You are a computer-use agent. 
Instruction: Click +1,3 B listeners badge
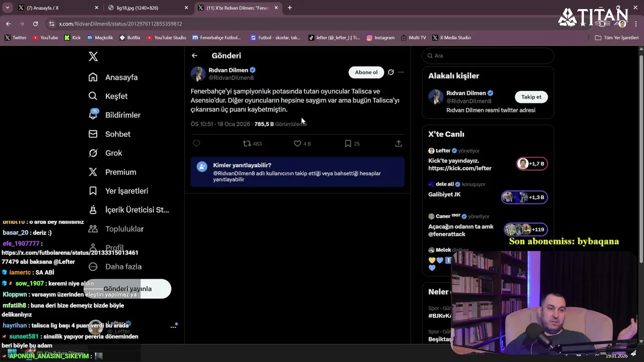(524, 197)
